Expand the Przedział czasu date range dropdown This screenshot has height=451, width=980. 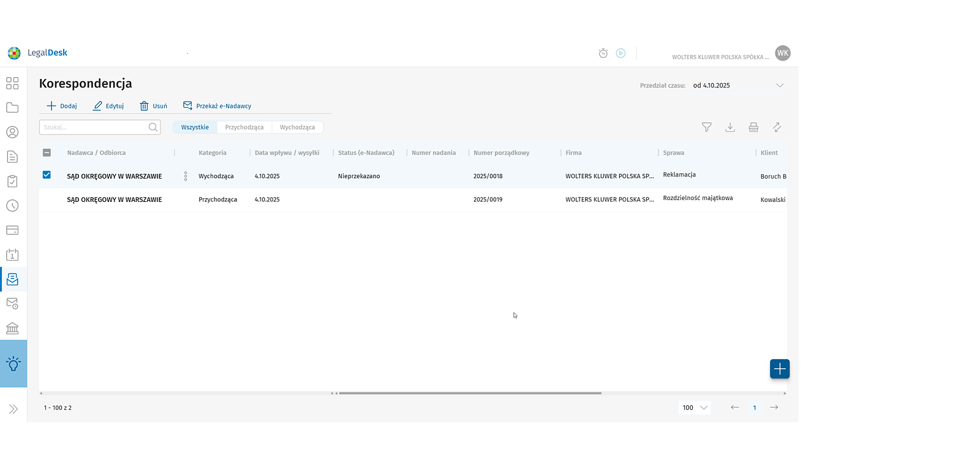pyautogui.click(x=779, y=86)
